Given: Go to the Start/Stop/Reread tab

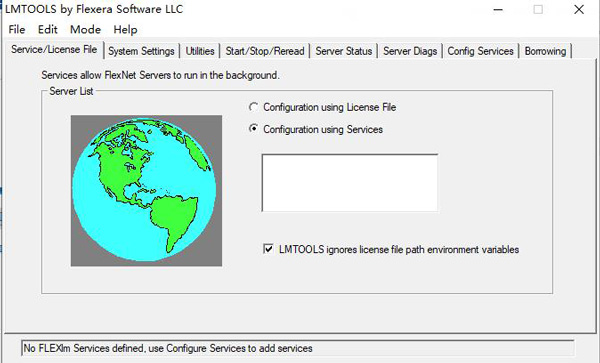Looking at the screenshot, I should [265, 51].
